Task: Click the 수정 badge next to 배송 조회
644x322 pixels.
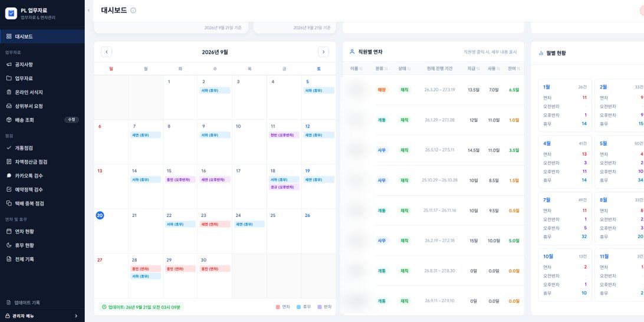Action: (71, 120)
